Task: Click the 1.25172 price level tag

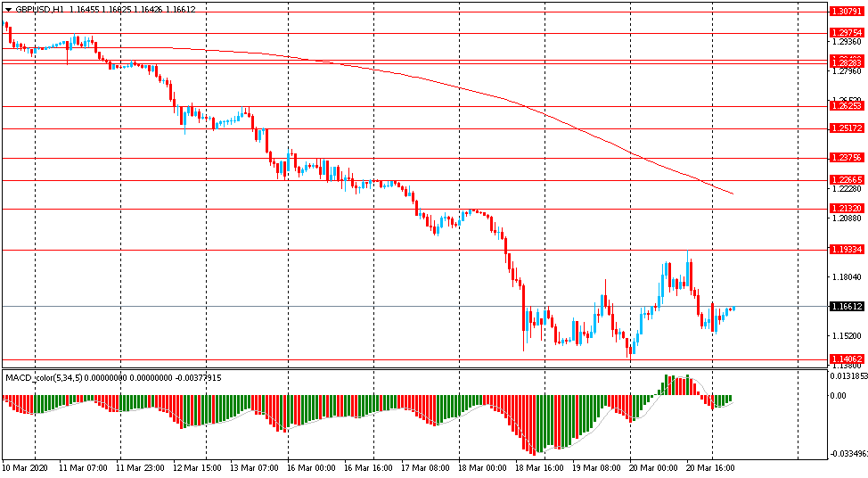Action: click(845, 128)
